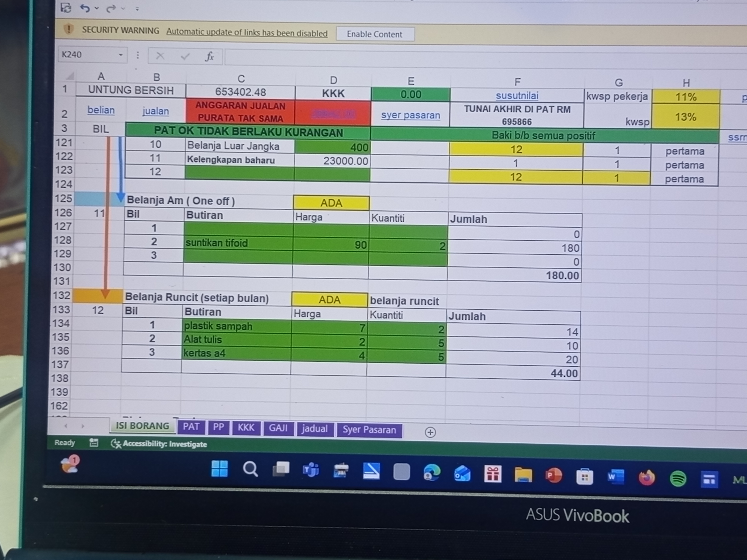
Task: Select the yellow 13% cell
Action: 686,116
